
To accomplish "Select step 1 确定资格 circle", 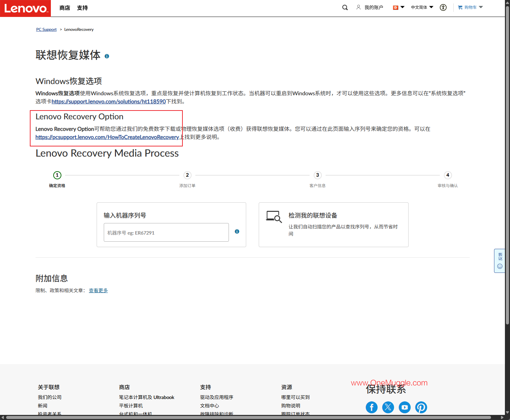I will click(57, 175).
